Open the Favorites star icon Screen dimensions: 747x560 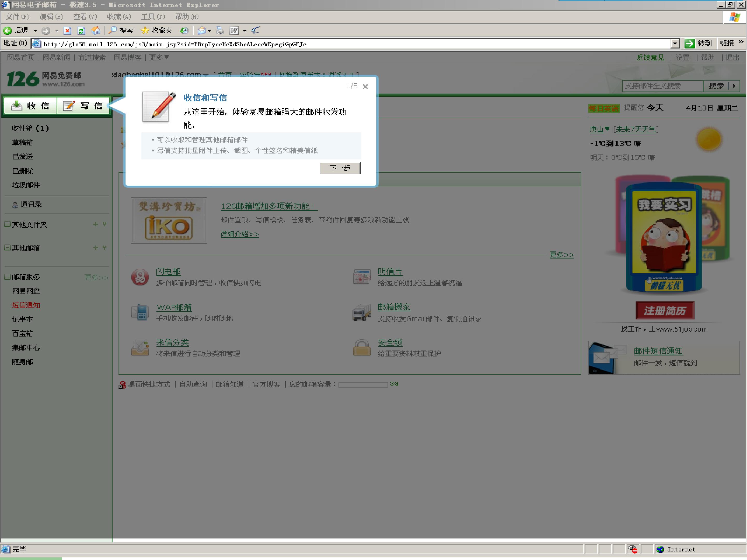coord(145,30)
